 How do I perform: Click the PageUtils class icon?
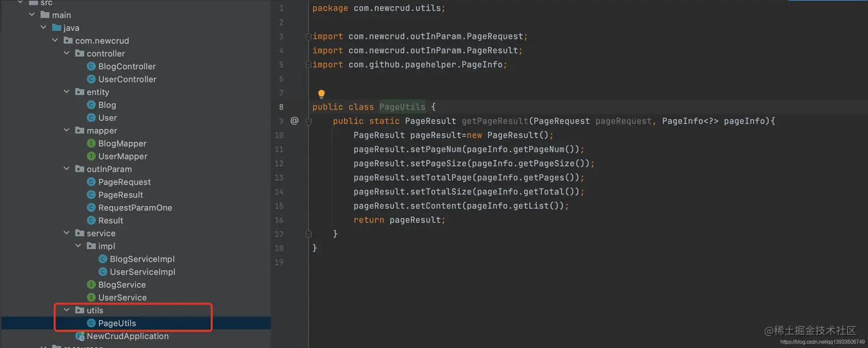click(x=91, y=323)
